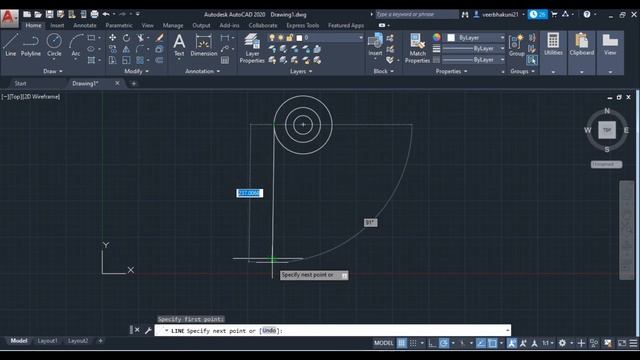Toggle 2D object snap in status bar

tap(493, 343)
